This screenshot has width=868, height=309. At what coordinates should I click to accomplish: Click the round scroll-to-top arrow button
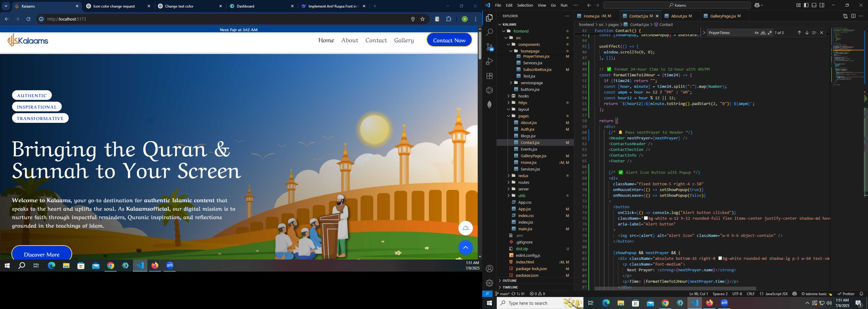[465, 248]
